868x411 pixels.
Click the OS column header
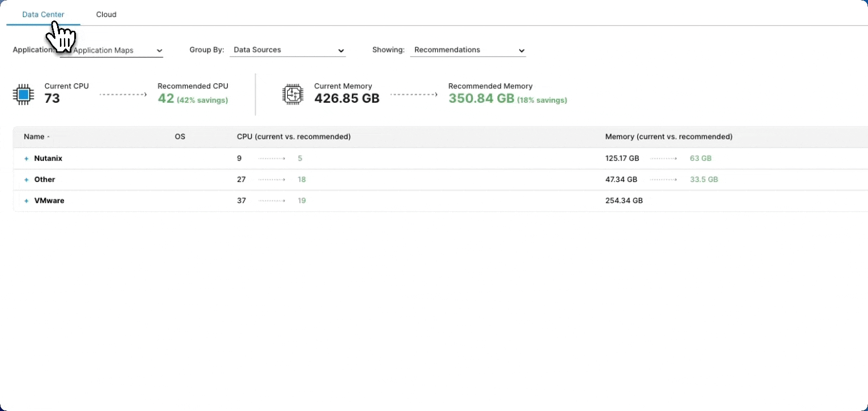point(180,137)
